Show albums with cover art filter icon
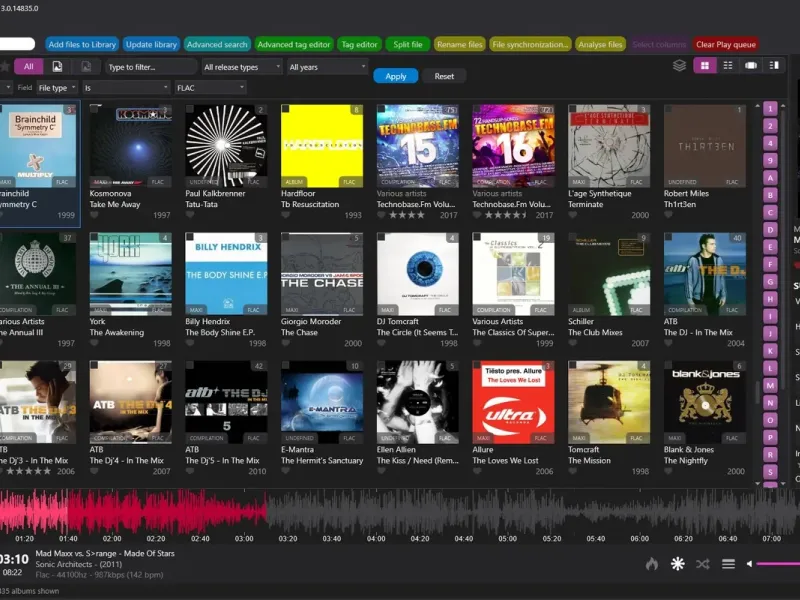 point(57,66)
